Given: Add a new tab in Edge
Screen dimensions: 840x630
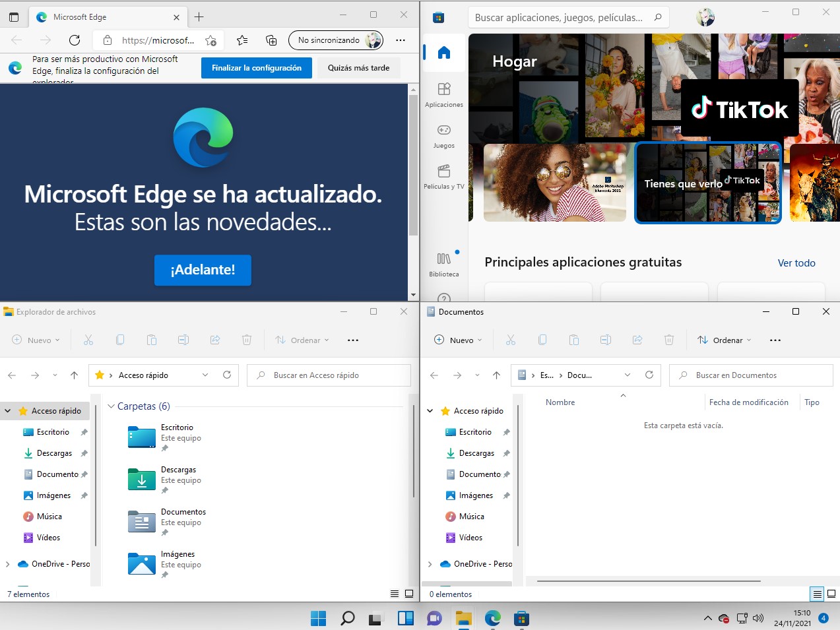Looking at the screenshot, I should 199,17.
